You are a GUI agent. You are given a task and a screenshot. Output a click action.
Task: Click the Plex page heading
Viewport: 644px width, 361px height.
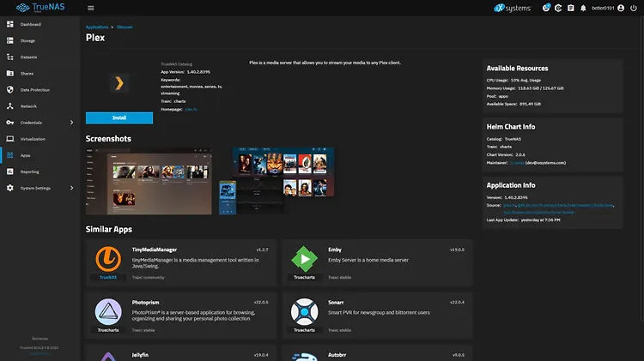pyautogui.click(x=95, y=38)
